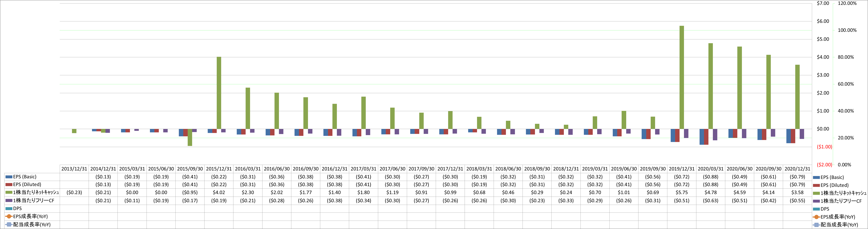Click the $1.77 net cash cell
This screenshot has height=229, width=868.
click(306, 193)
